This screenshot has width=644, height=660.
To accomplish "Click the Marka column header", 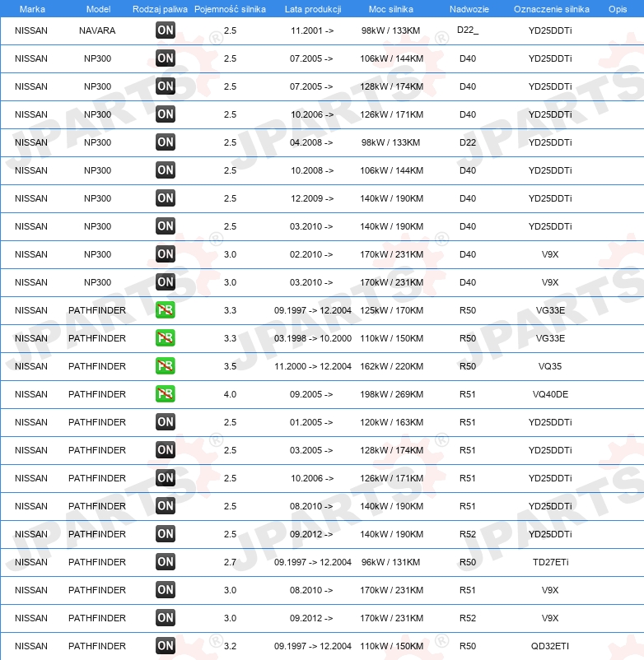I will tap(32, 9).
